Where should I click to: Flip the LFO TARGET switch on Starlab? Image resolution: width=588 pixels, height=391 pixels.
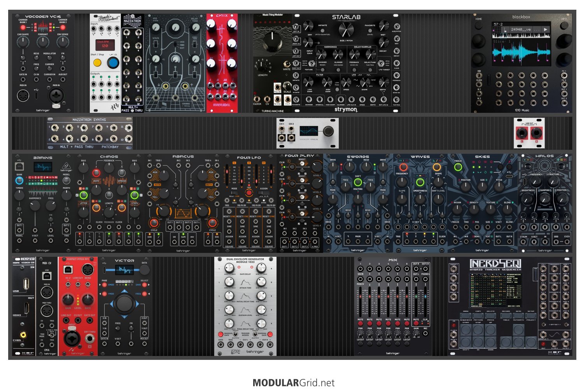click(x=381, y=63)
